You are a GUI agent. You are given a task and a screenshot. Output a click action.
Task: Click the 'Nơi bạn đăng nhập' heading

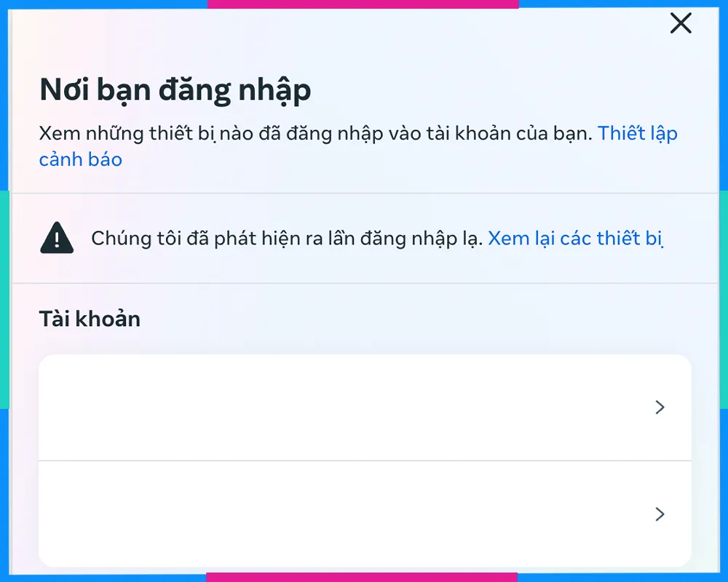(175, 89)
